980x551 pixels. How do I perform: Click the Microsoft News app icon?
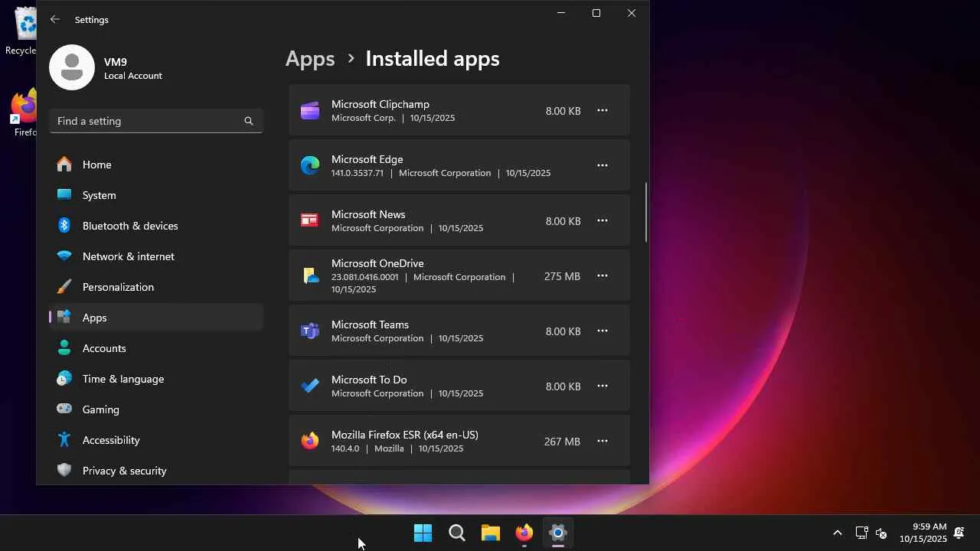click(310, 221)
